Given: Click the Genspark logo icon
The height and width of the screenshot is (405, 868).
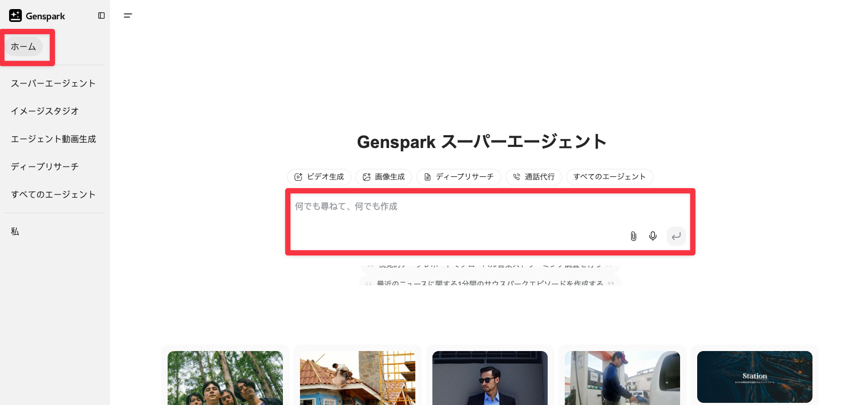Looking at the screenshot, I should 15,16.
